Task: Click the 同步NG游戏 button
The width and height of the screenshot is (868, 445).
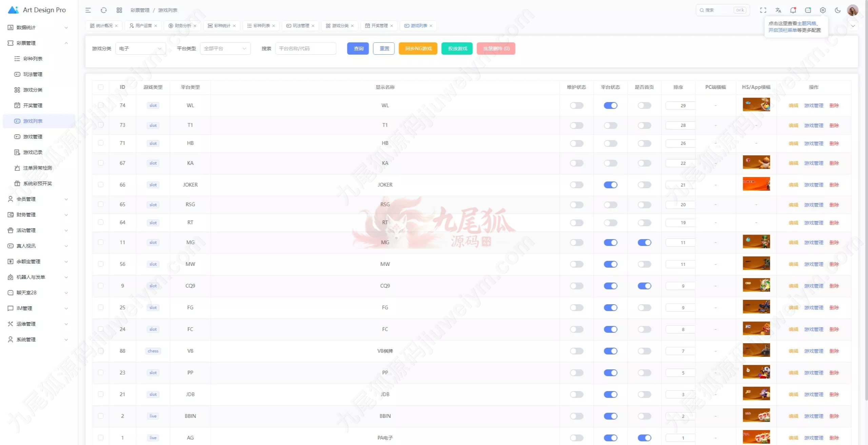Action: (x=418, y=49)
